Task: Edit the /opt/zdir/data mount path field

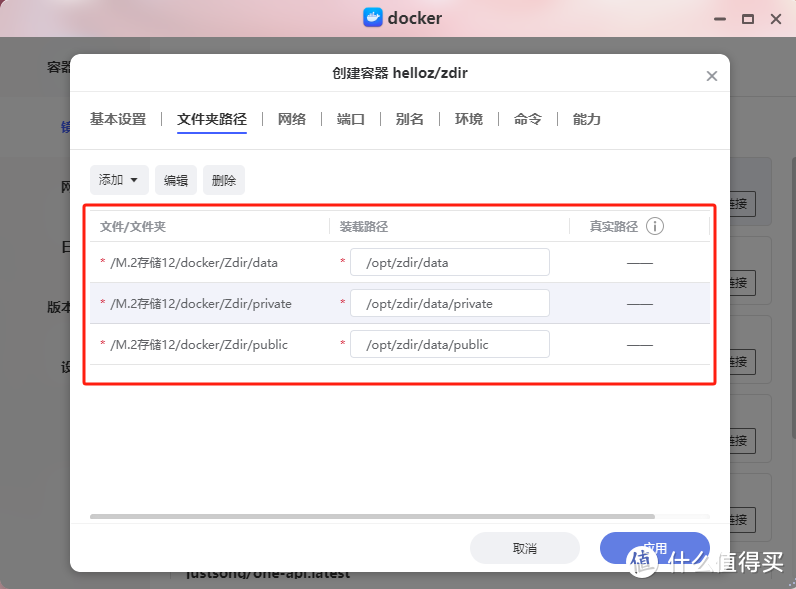Action: point(450,263)
